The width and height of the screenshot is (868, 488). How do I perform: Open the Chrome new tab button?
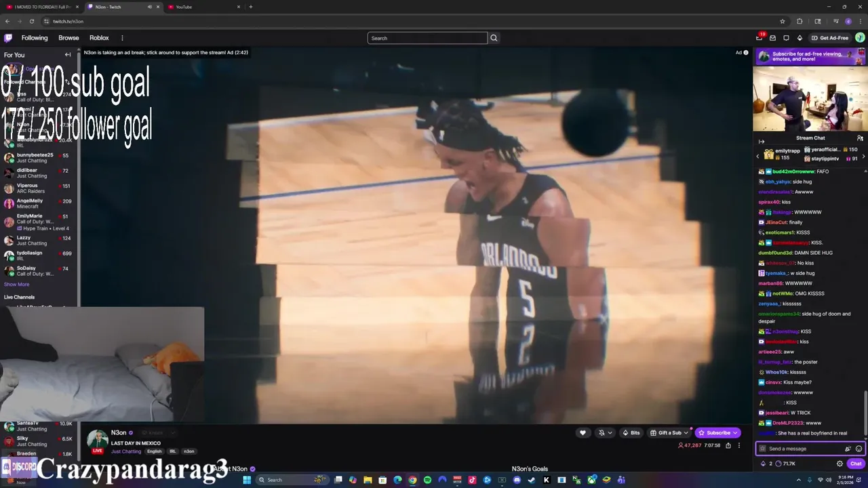[251, 7]
